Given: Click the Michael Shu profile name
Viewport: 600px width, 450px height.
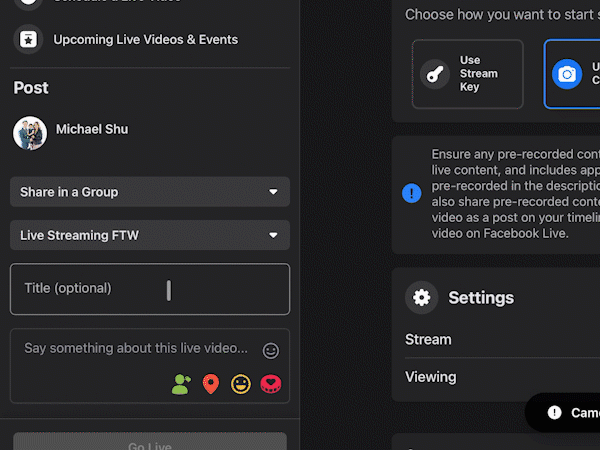Looking at the screenshot, I should point(92,129).
